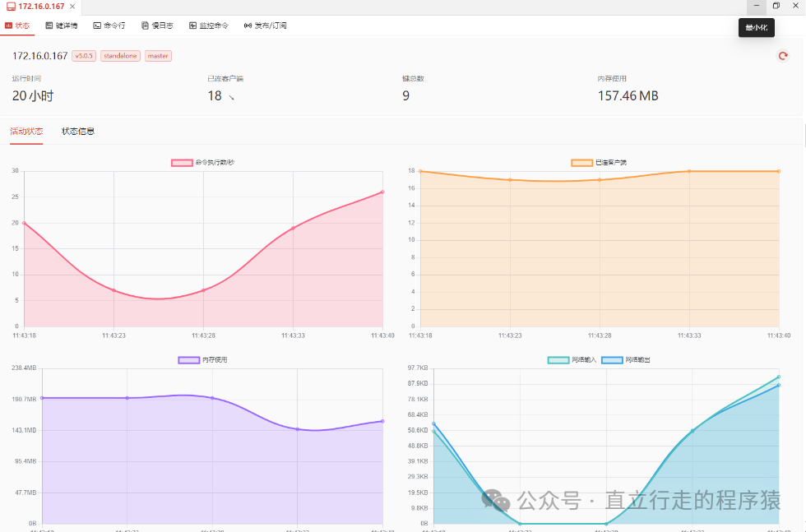The width and height of the screenshot is (806, 532).
Task: Switch to the 状态信息 tab
Action: coord(78,132)
